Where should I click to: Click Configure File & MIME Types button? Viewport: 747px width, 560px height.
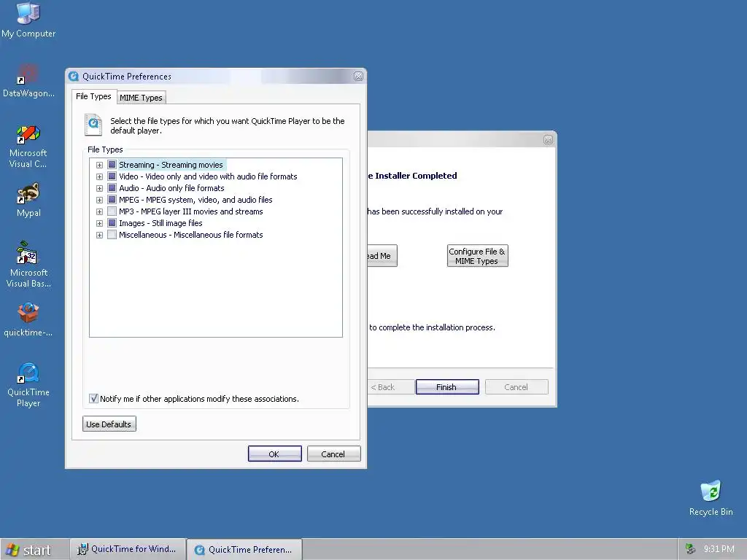477,256
